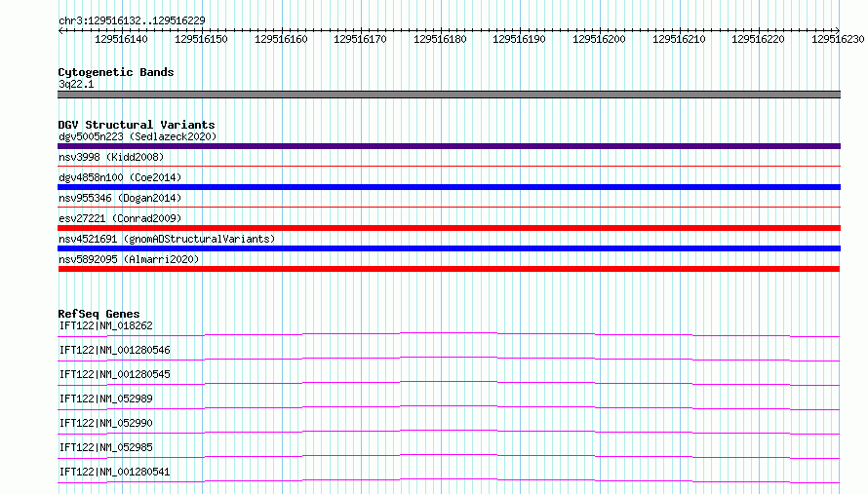The height and width of the screenshot is (494, 868).
Task: Open transcript IFT122|NM_052989 label
Action: tap(105, 399)
